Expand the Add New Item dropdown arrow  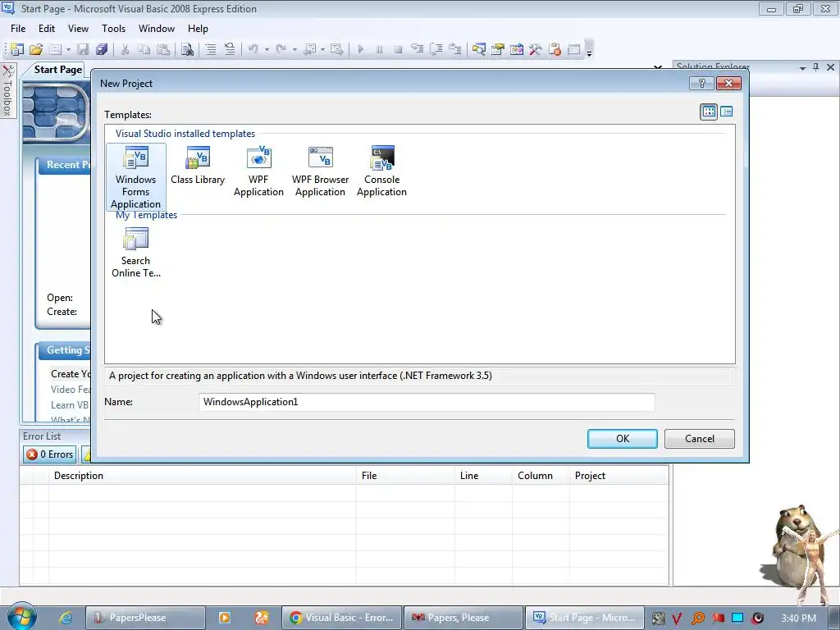click(x=68, y=49)
